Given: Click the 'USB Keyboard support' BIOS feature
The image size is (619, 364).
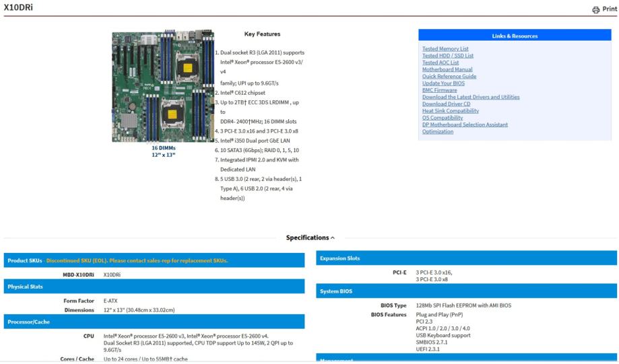Looking at the screenshot, I should (443, 335).
